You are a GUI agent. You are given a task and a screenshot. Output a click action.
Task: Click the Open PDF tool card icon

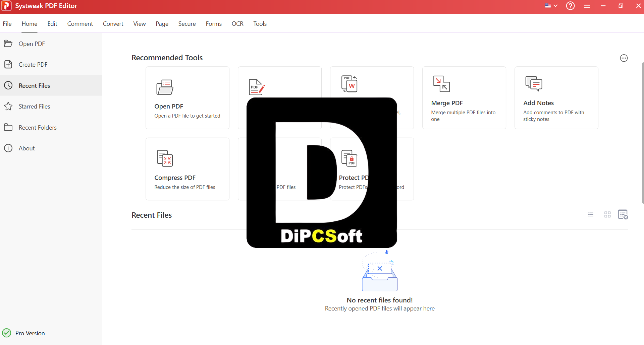[x=165, y=87]
